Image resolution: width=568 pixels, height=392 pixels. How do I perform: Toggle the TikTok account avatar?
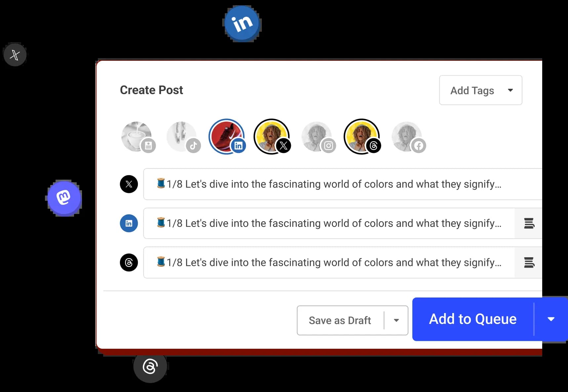tap(183, 137)
